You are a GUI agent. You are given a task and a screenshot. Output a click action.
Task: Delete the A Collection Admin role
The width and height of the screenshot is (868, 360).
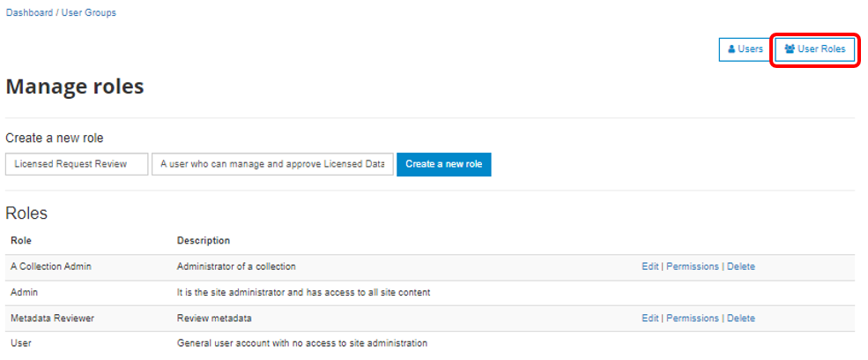click(x=741, y=266)
